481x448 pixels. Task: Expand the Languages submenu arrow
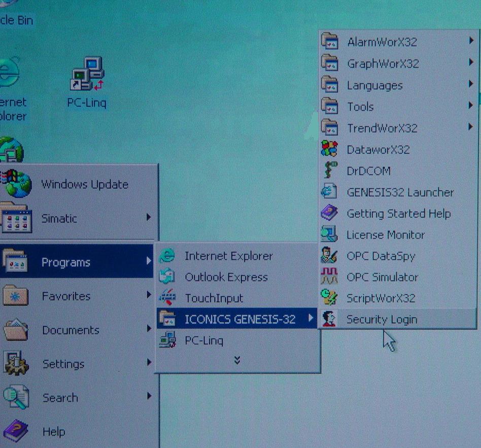coord(471,84)
